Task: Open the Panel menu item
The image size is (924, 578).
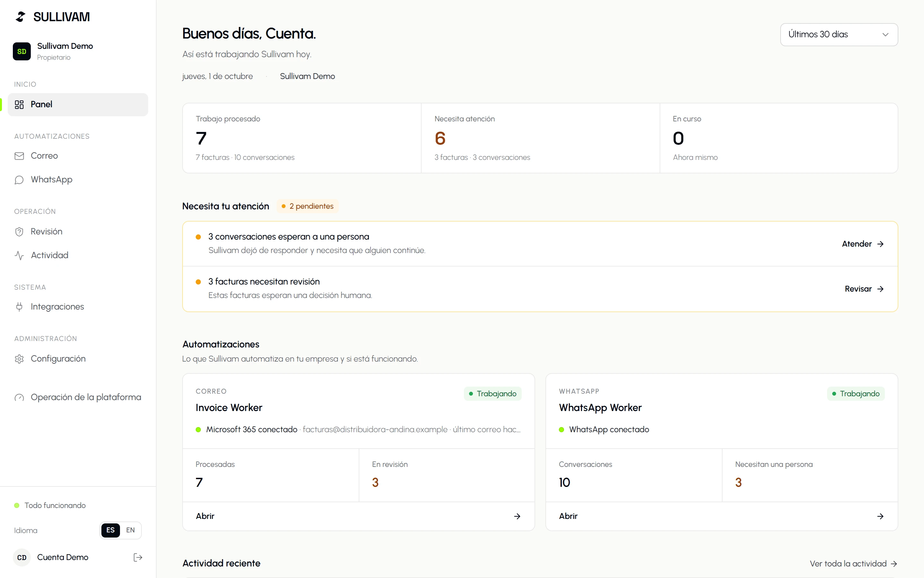Action: [78, 104]
